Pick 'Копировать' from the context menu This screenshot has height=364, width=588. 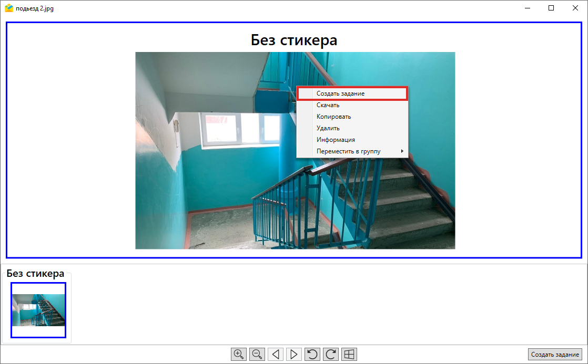coord(333,117)
